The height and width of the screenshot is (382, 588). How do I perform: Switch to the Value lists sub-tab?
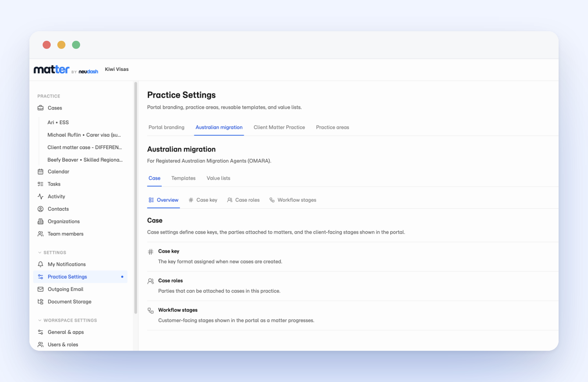click(218, 178)
